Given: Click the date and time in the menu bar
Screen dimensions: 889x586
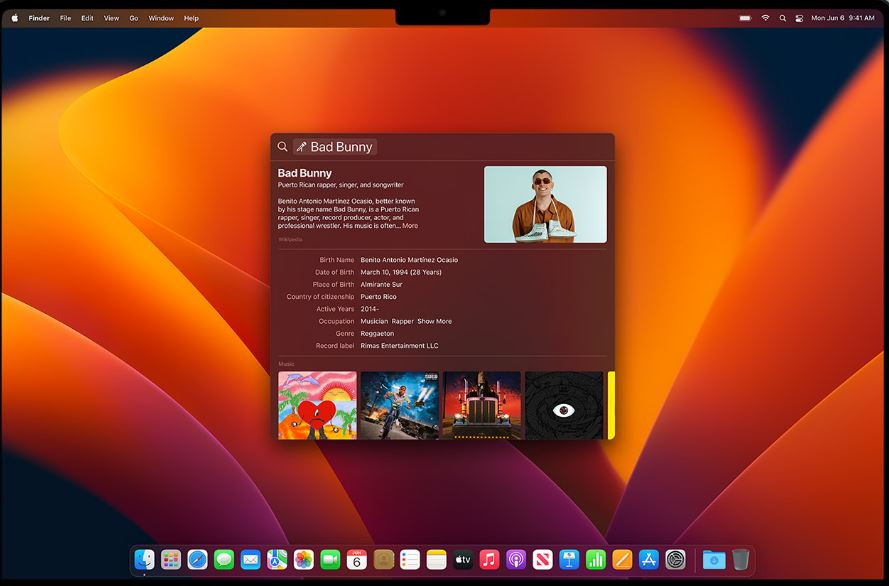Looking at the screenshot, I should [x=843, y=18].
